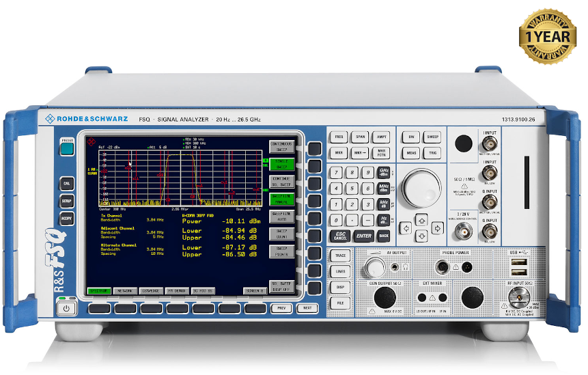
Task: Switch on SWEEPTIME MANUAL softkey
Action: click(x=281, y=199)
